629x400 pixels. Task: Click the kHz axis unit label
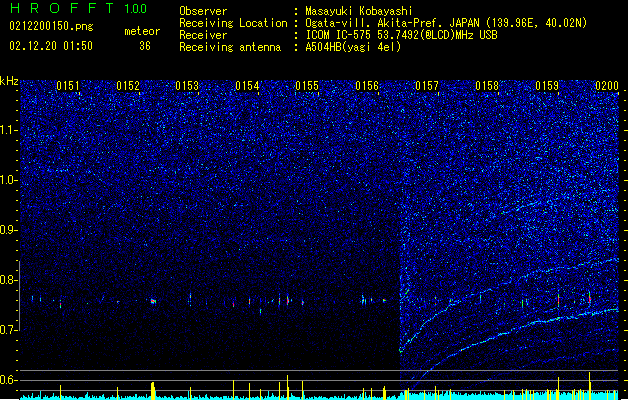pyautogui.click(x=9, y=81)
